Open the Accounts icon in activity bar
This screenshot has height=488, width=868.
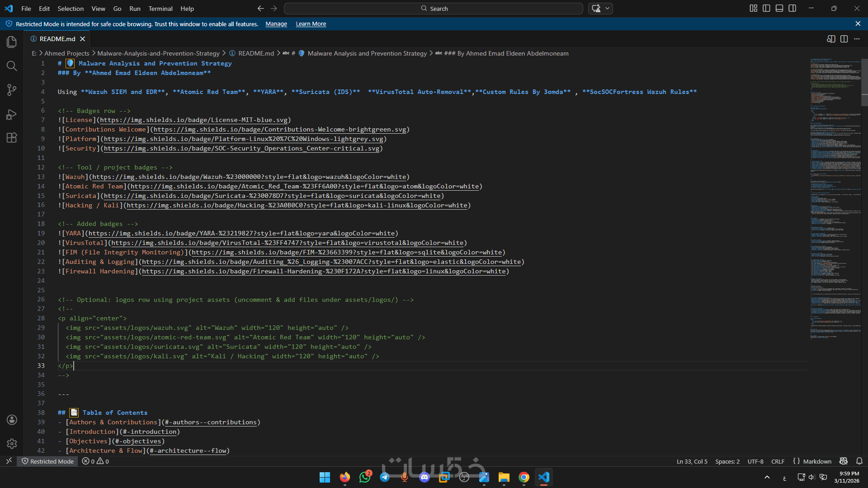(12, 420)
